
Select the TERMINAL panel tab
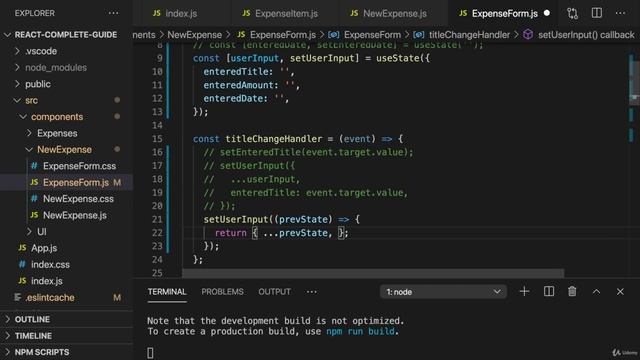click(167, 292)
